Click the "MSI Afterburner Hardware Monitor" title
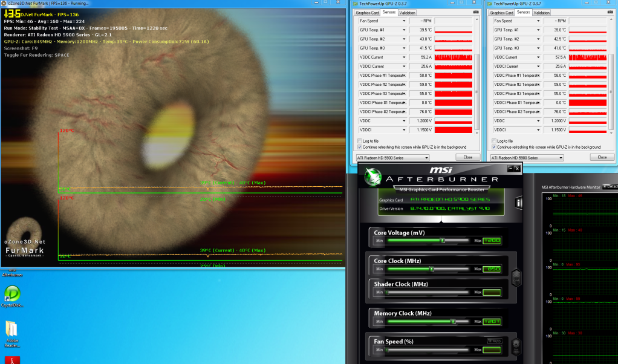The height and width of the screenshot is (364, 618). click(x=571, y=187)
